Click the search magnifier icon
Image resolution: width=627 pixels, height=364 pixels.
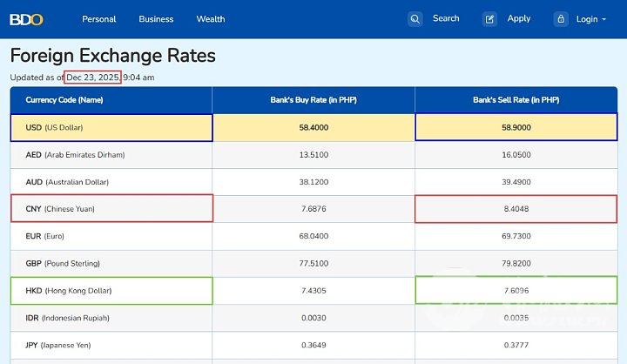tap(415, 19)
